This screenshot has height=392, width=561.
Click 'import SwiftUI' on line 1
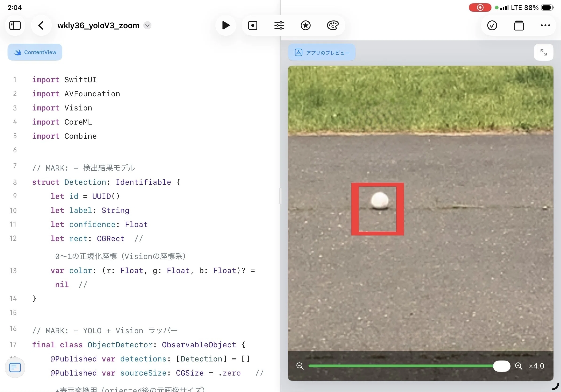point(64,80)
